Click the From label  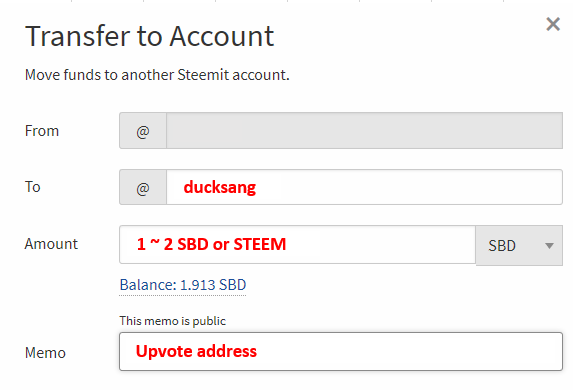[42, 131]
